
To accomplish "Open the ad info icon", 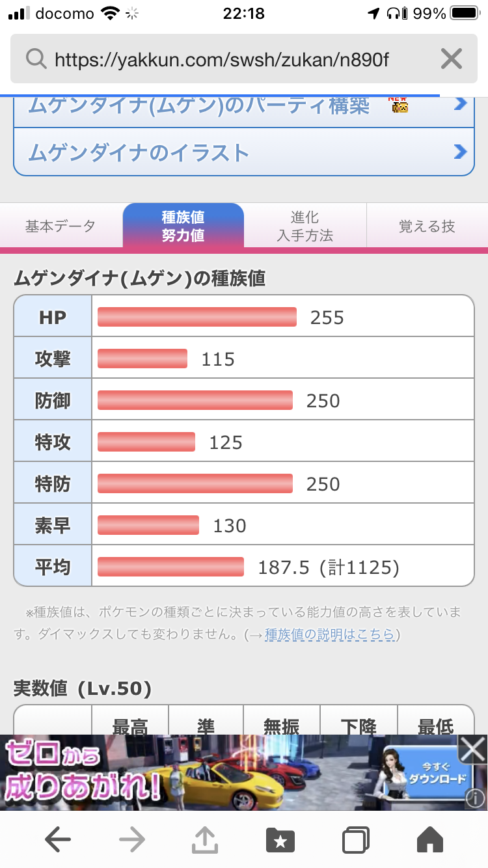I will pyautogui.click(x=476, y=798).
